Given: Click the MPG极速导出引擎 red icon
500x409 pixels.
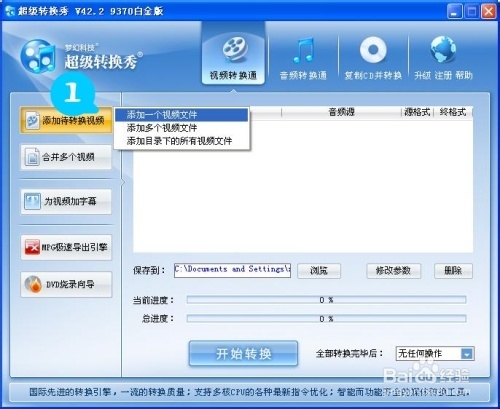Looking at the screenshot, I should (x=32, y=247).
